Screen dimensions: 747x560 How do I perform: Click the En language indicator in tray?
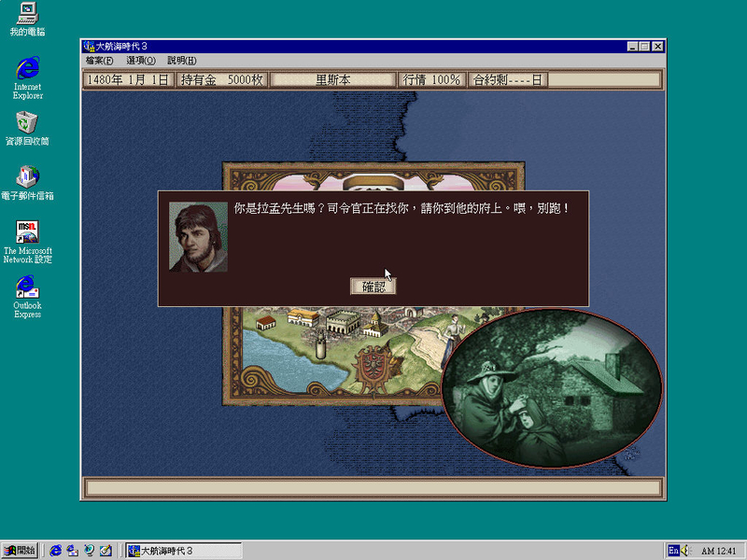pyautogui.click(x=672, y=551)
